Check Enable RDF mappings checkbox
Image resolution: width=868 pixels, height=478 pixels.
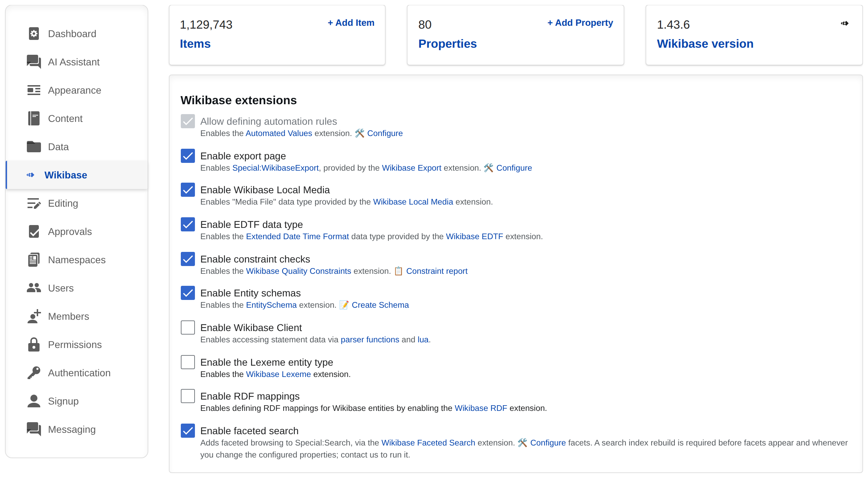[188, 396]
